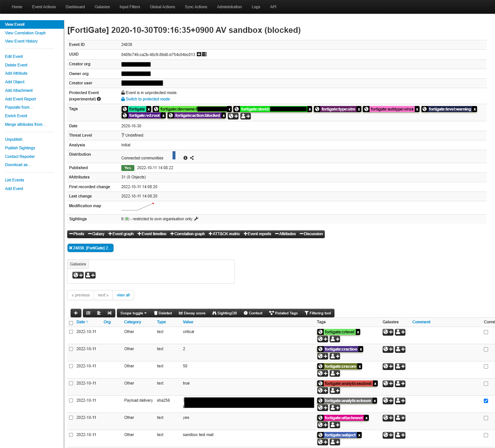
Task: Click the freetext import icon in attribute toolbar
Action: tap(99, 313)
